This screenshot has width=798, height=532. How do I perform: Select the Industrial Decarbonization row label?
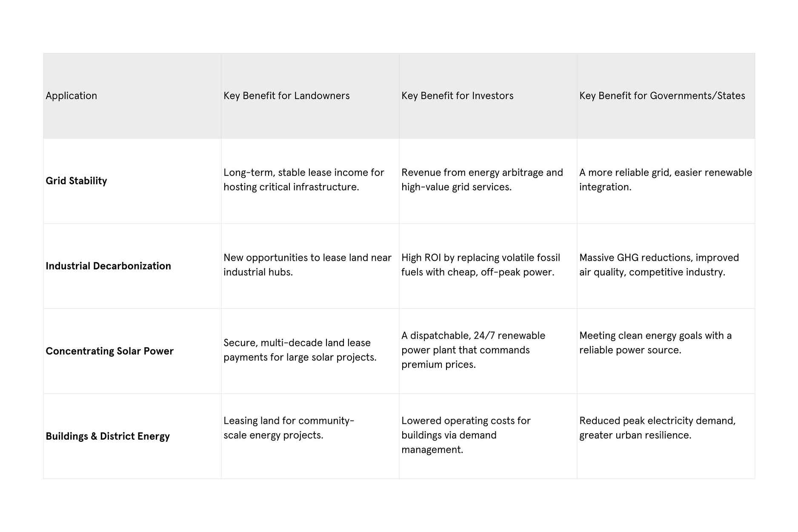point(108,266)
